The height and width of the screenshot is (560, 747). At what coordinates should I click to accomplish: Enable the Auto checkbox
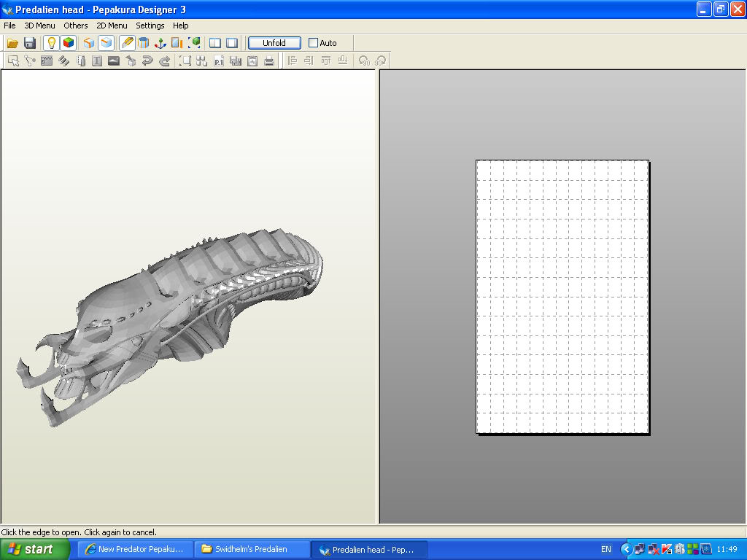pyautogui.click(x=313, y=43)
